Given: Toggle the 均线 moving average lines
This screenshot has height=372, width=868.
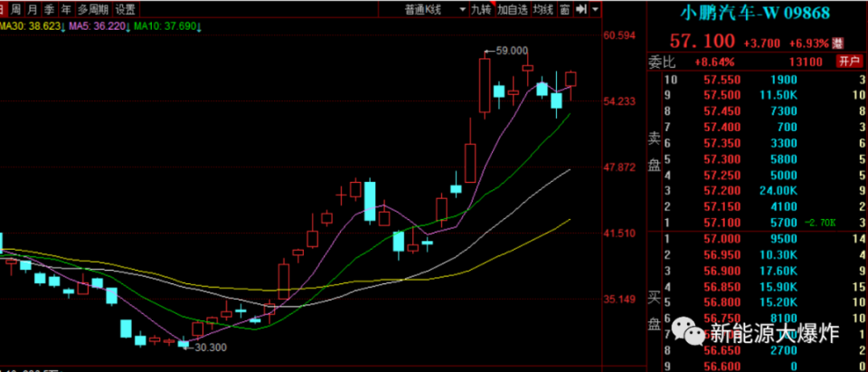Looking at the screenshot, I should coord(543,9).
